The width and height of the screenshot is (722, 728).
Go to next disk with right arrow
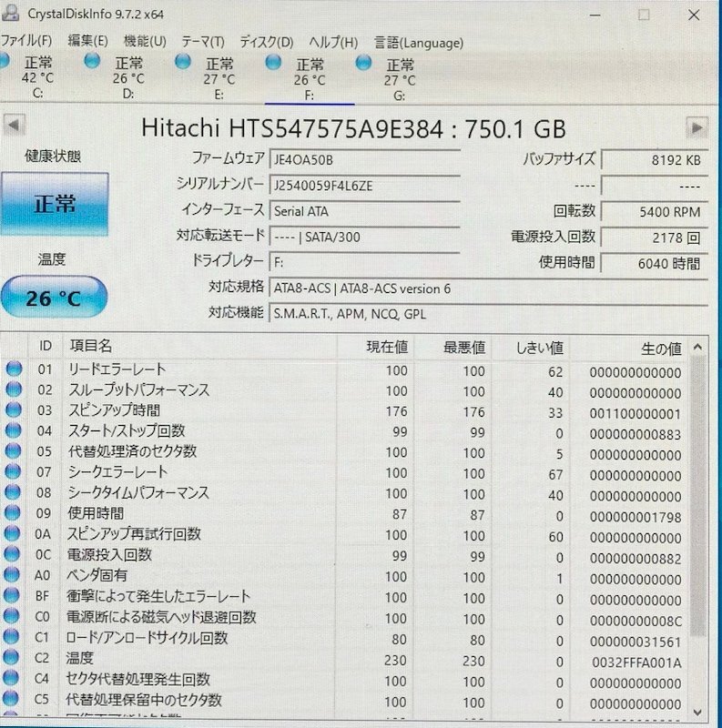coord(697,127)
